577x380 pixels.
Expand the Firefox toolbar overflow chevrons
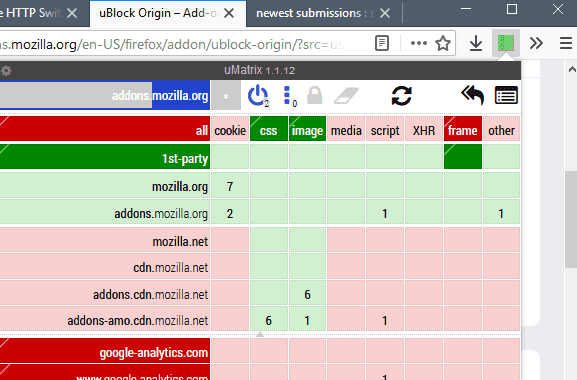(x=536, y=43)
